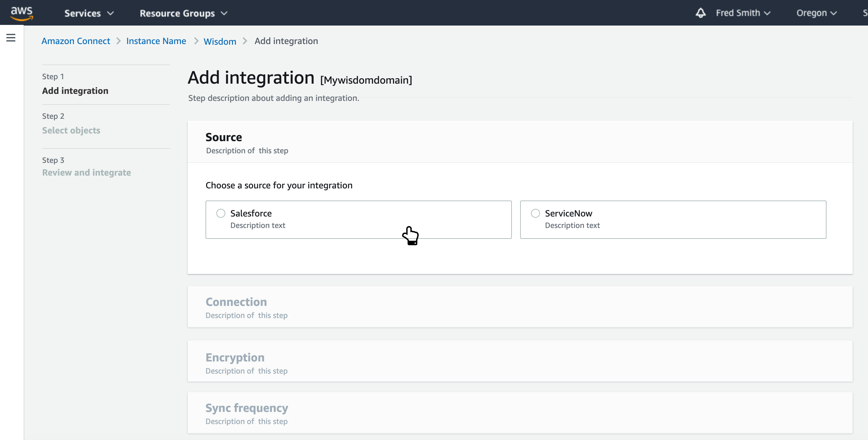This screenshot has height=440, width=868.
Task: Open the Oregon region selector
Action: 812,13
